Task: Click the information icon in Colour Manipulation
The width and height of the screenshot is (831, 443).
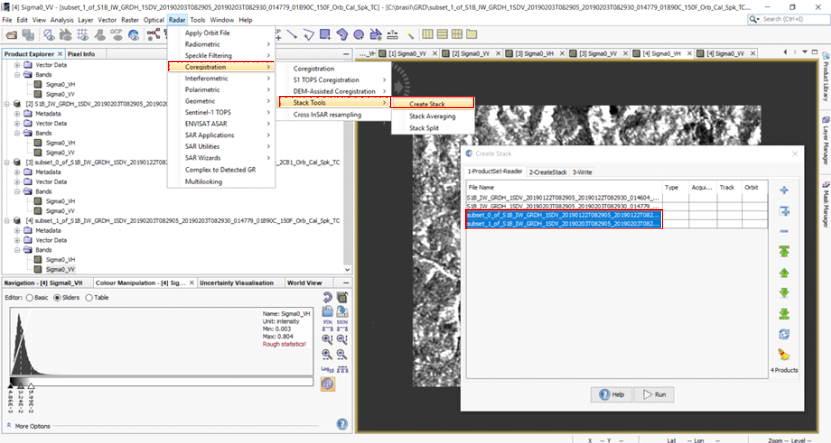Action: coord(328,385)
